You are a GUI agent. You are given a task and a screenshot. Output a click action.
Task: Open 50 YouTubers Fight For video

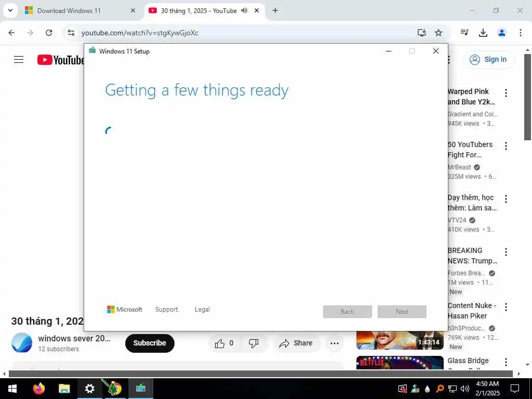(x=470, y=150)
